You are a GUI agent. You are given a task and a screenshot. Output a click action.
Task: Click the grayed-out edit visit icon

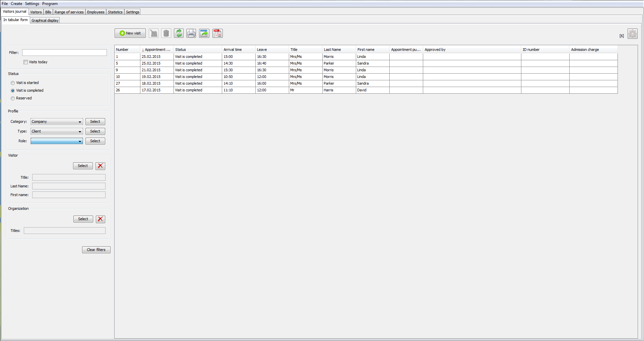coord(154,33)
